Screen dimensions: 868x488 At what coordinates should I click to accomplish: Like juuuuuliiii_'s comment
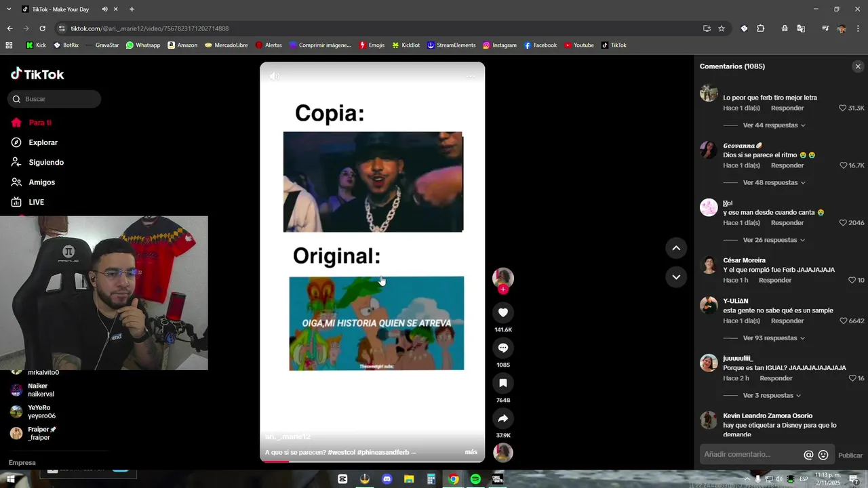[x=852, y=378]
